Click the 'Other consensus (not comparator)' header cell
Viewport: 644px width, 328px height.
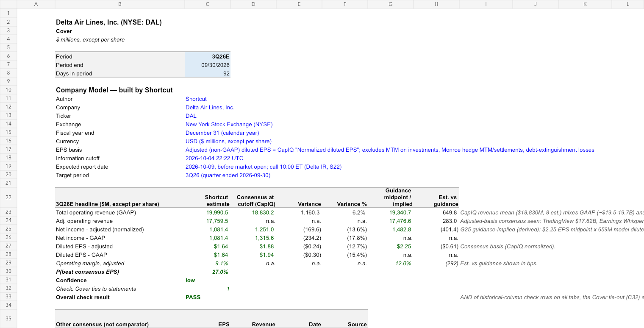click(x=120, y=319)
